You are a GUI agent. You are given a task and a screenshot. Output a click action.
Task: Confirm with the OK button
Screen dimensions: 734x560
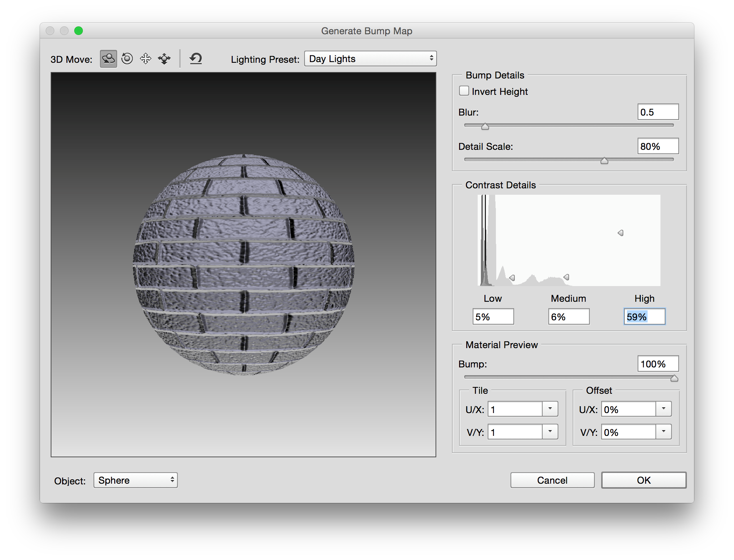click(x=643, y=480)
